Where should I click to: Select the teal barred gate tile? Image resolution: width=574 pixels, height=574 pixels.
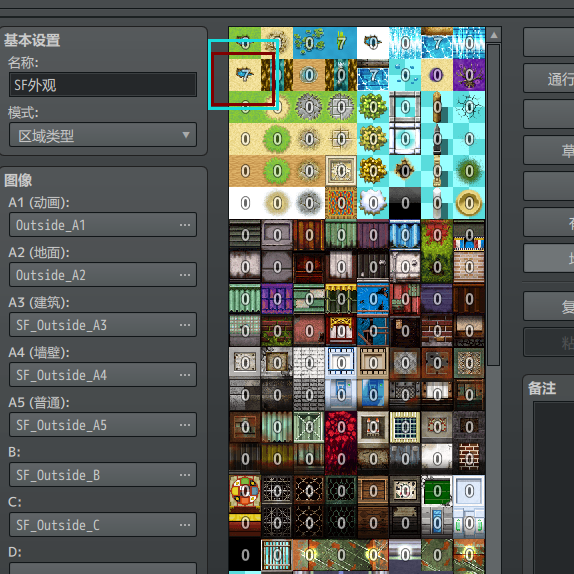coord(277,555)
